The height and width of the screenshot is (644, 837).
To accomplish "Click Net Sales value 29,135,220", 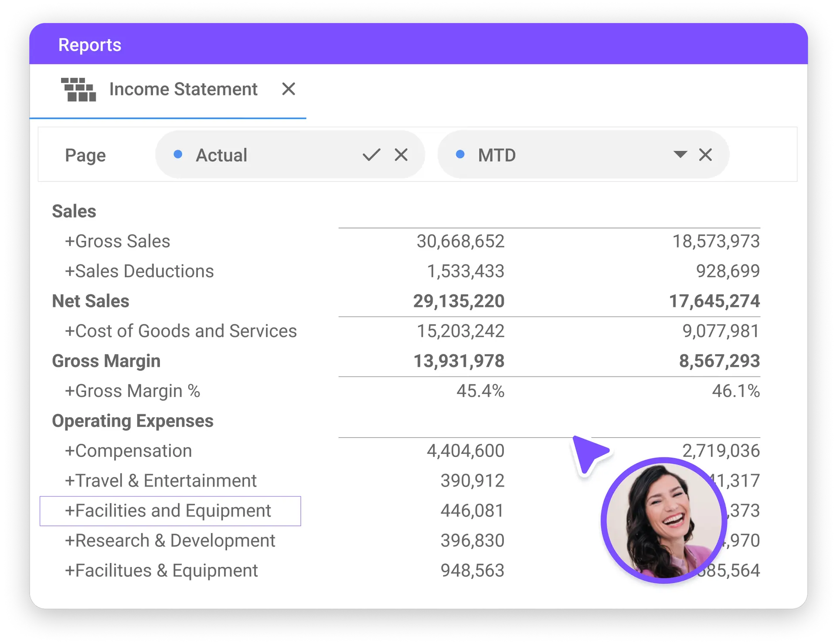I will [x=459, y=301].
